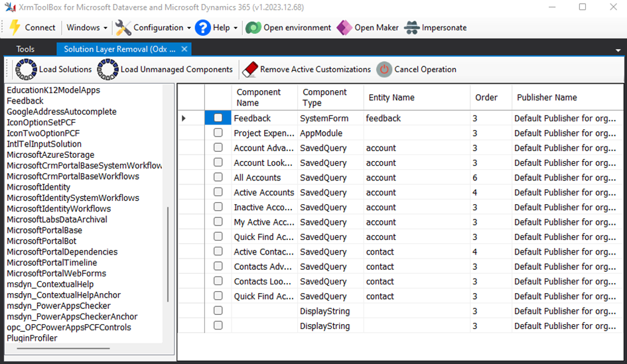627x364 pixels.
Task: Select Feedback in the solutions list
Action: [25, 101]
